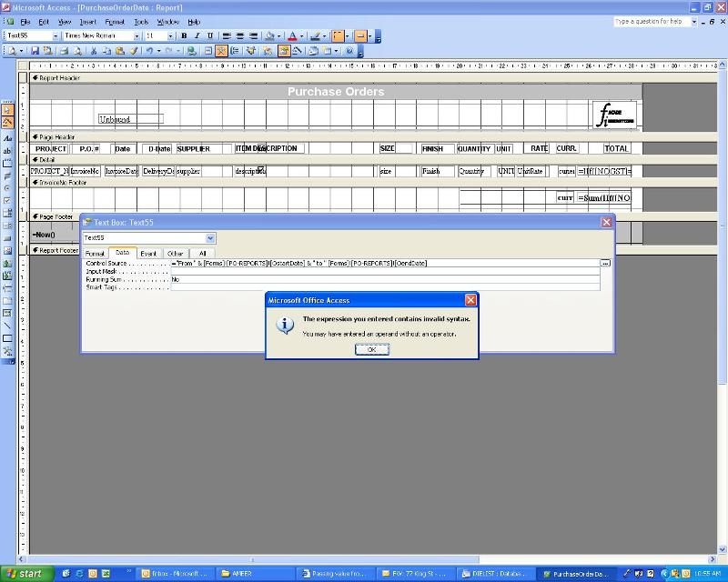728x582 pixels.
Task: Open the Tools menu
Action: [x=141, y=22]
